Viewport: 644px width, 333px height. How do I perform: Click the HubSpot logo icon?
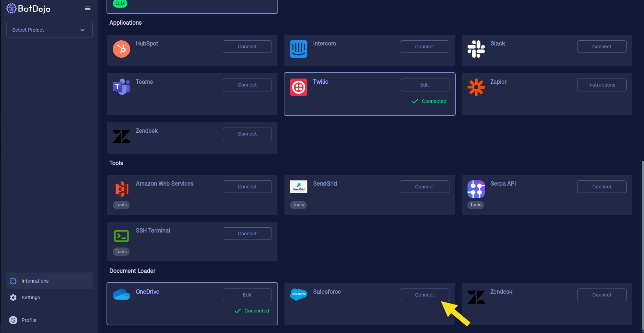click(x=121, y=49)
